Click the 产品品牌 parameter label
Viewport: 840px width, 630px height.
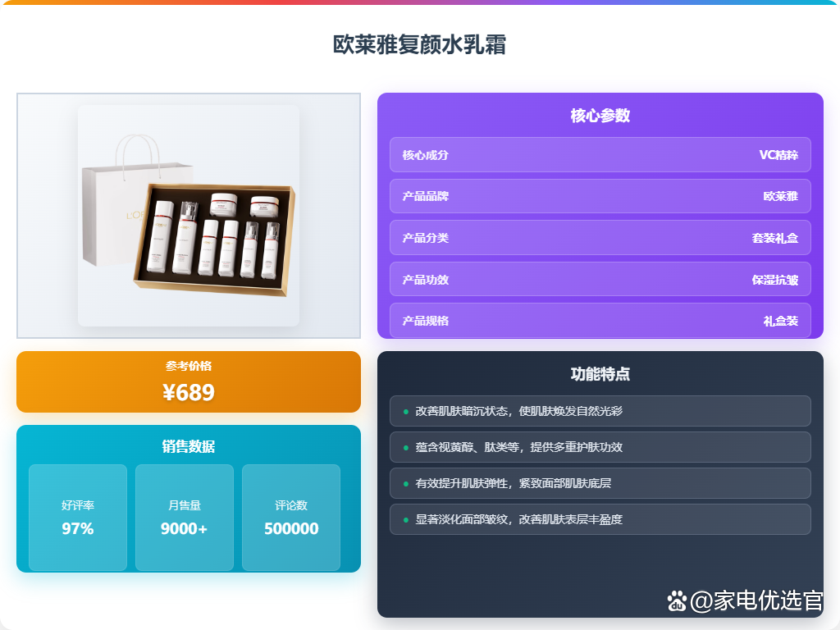pos(426,196)
